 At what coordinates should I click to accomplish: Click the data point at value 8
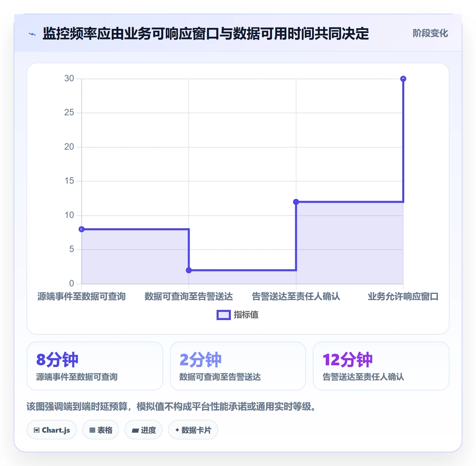pyautogui.click(x=82, y=229)
